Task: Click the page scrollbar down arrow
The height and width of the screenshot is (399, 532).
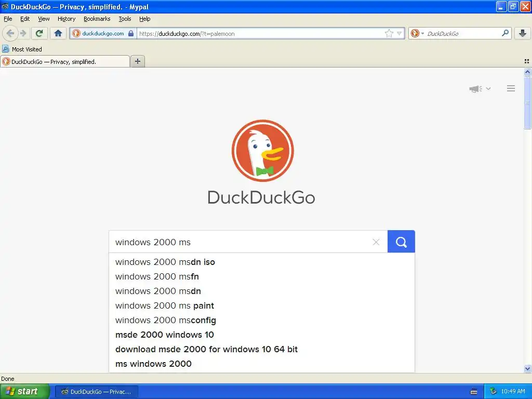Action: click(527, 368)
